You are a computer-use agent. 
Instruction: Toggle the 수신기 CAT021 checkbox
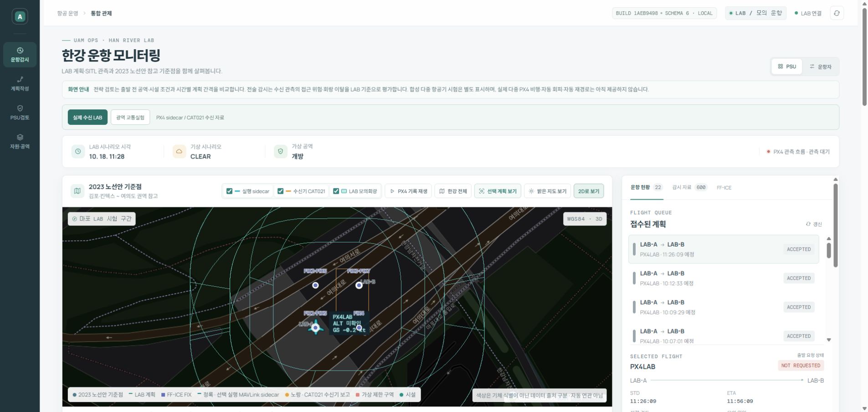(x=280, y=191)
